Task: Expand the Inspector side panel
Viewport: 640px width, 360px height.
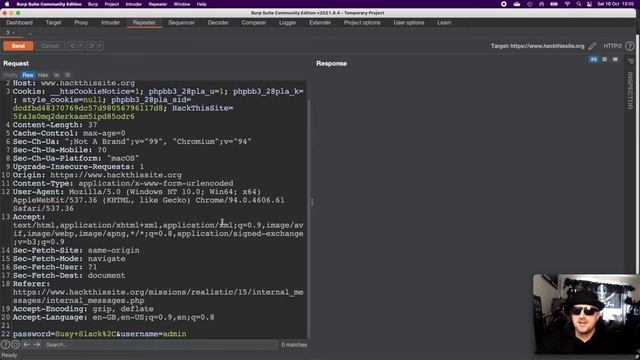Action: pyautogui.click(x=630, y=91)
